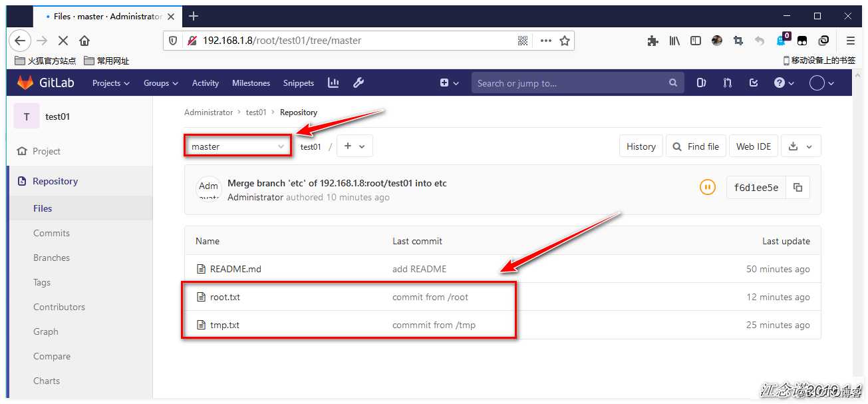The image size is (868, 404).
Task: Open Contributors in sidebar
Action: 59,307
